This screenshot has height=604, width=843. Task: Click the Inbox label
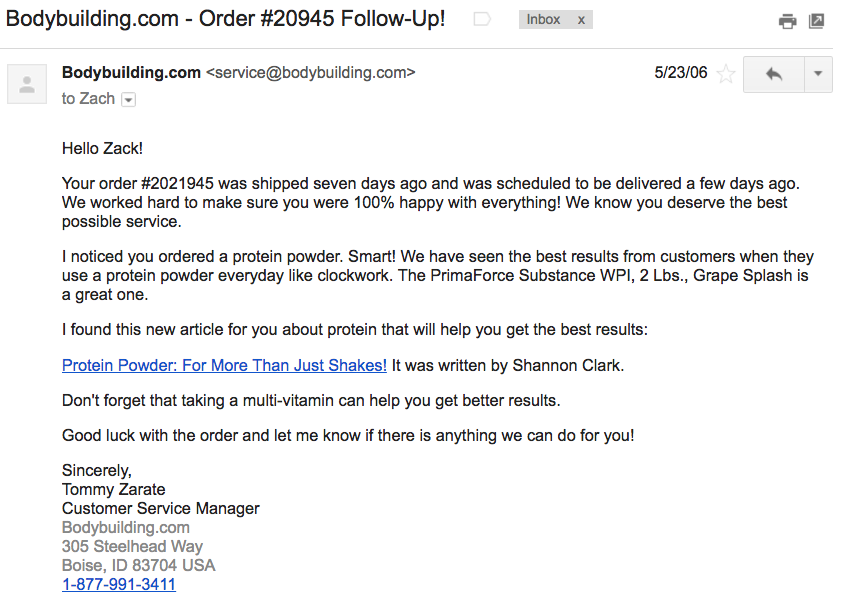coord(545,19)
